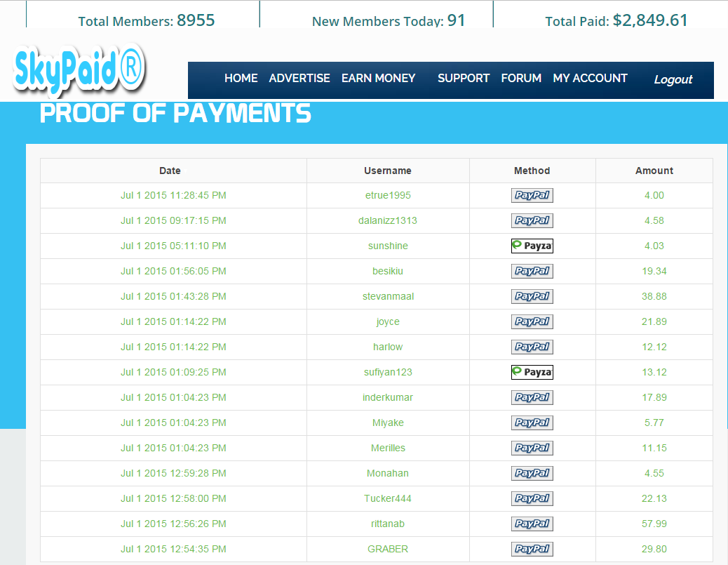
Task: Click username Merilles
Action: pyautogui.click(x=388, y=448)
